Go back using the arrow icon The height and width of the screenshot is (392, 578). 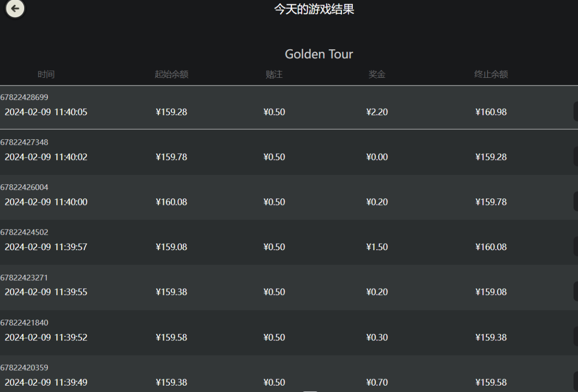click(x=15, y=8)
